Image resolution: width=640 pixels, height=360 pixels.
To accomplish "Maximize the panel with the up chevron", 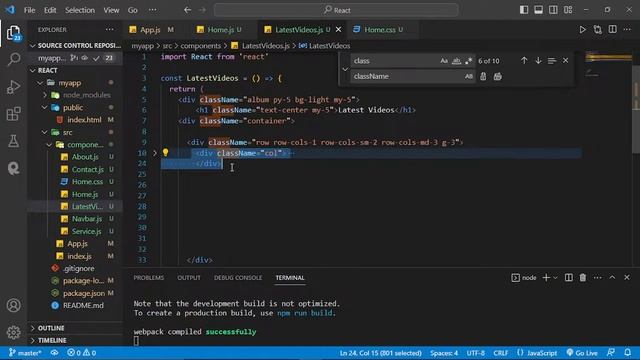I will (612, 278).
